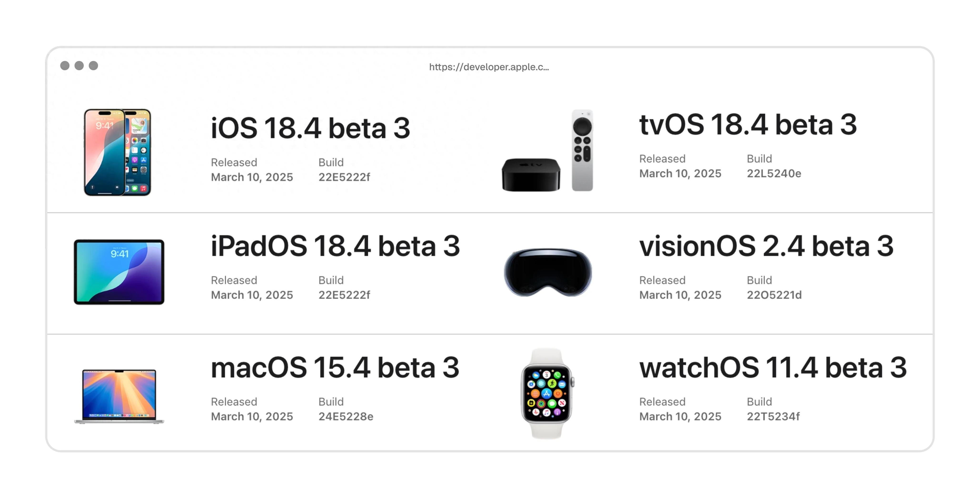Click the first gray window control dot

[65, 66]
